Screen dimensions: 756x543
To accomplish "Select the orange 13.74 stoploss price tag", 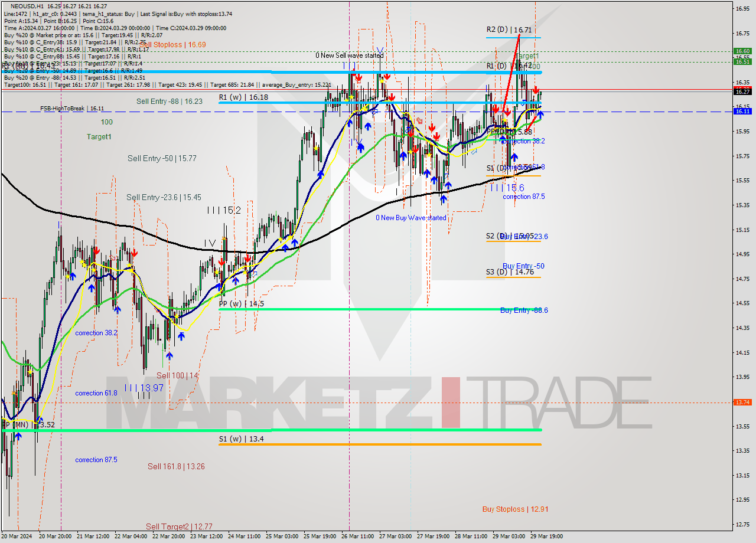I will (742, 403).
